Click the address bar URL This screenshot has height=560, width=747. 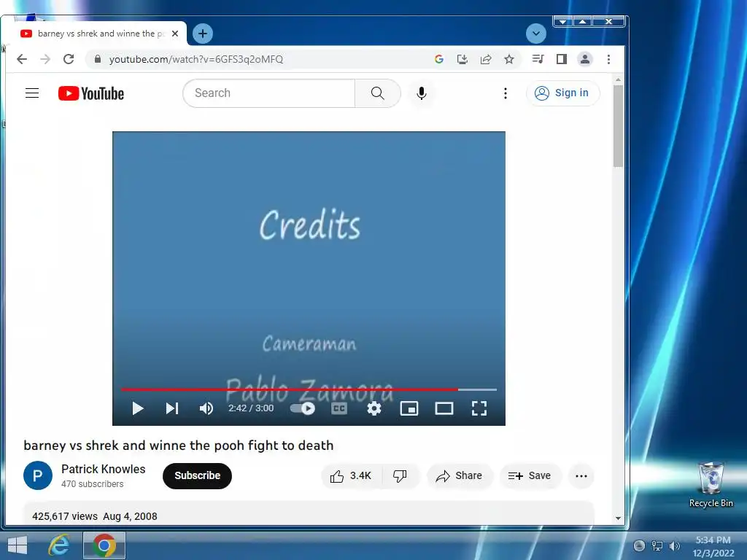coord(196,59)
